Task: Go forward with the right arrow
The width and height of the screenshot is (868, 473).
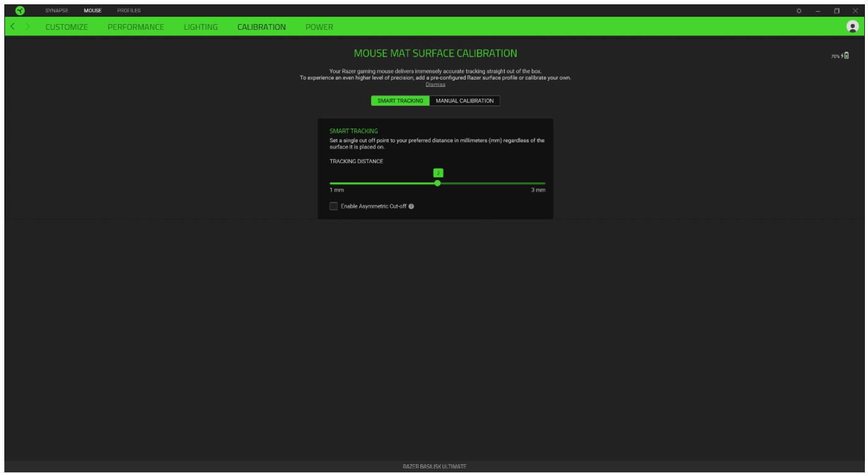Action: pyautogui.click(x=28, y=27)
